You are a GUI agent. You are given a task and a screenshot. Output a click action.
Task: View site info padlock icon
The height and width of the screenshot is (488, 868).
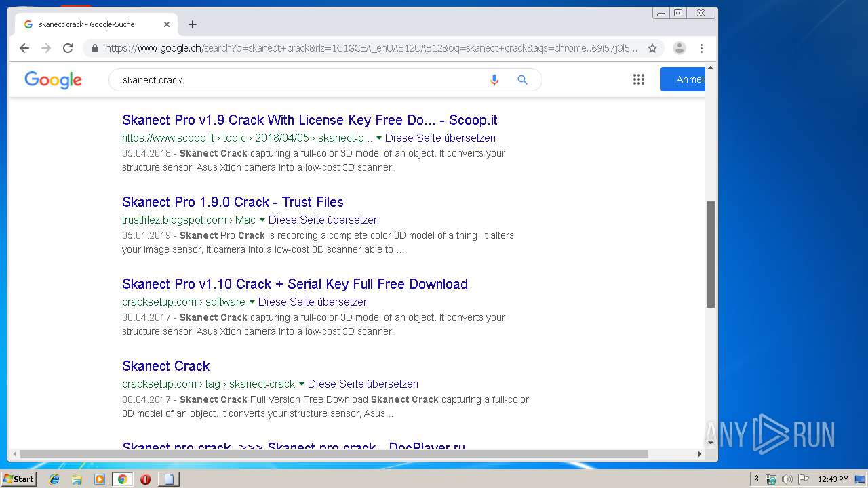point(94,48)
